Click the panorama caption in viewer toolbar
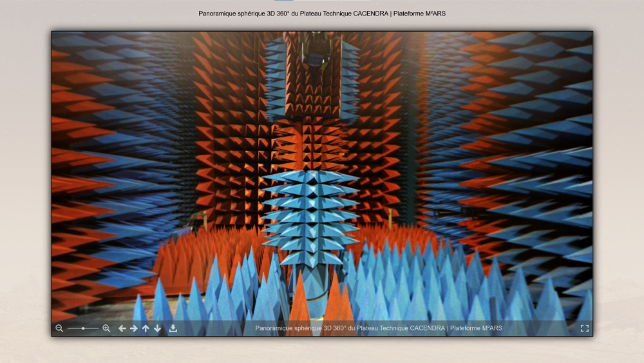 [378, 328]
